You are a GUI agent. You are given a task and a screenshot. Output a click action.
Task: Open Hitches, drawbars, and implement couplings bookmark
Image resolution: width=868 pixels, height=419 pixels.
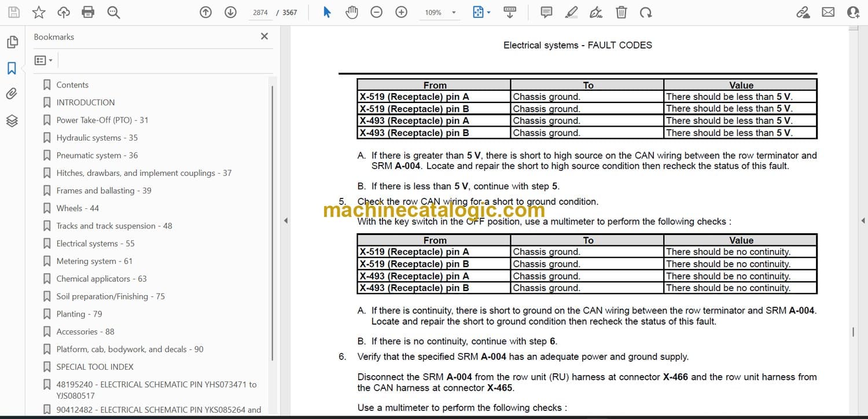pyautogui.click(x=144, y=173)
